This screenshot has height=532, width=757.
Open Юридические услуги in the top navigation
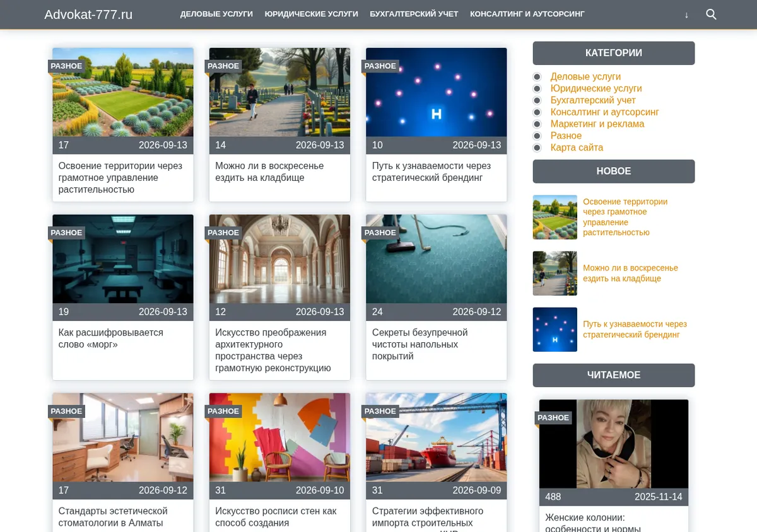click(x=311, y=14)
